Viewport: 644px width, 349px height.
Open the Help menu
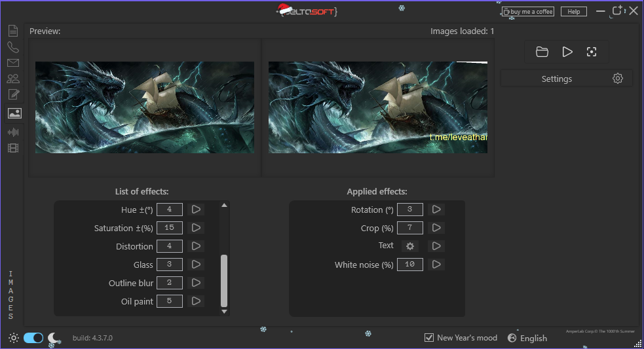(x=573, y=12)
